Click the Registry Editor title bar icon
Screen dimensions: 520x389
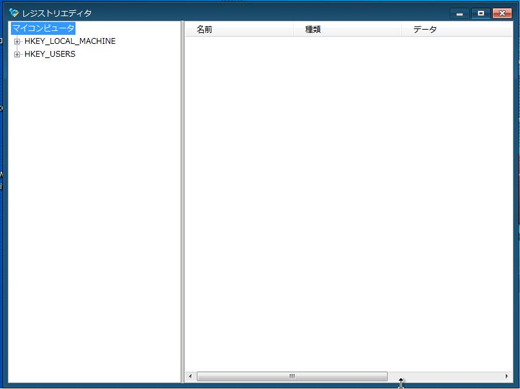pos(14,13)
